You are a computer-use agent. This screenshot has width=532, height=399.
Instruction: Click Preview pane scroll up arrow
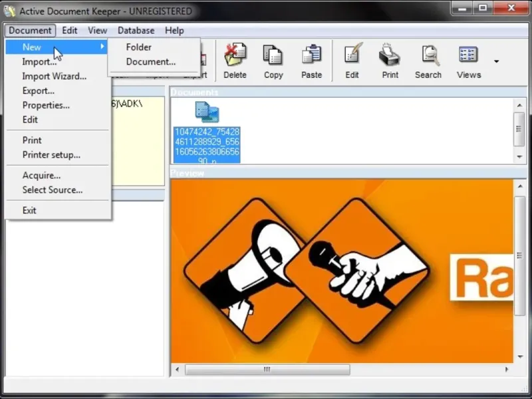[520, 186]
